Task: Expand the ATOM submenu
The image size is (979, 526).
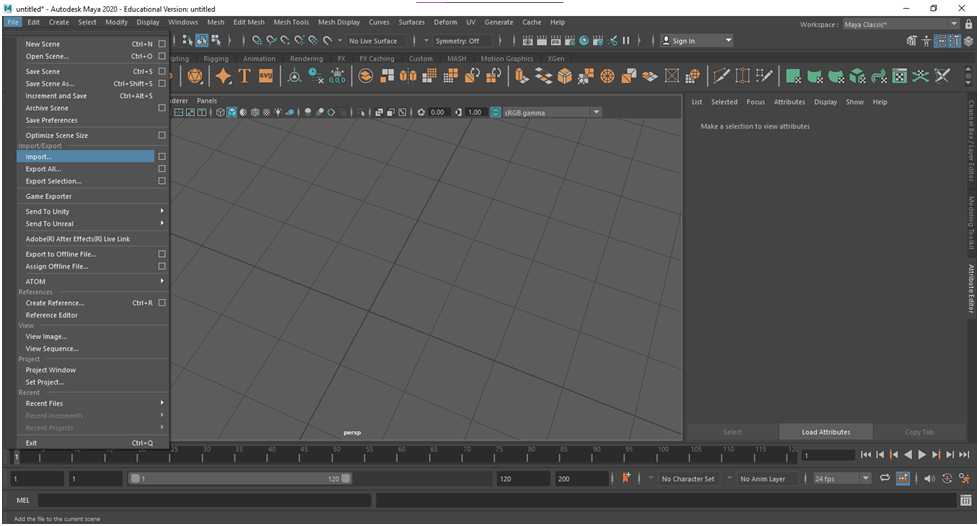Action: (92, 281)
